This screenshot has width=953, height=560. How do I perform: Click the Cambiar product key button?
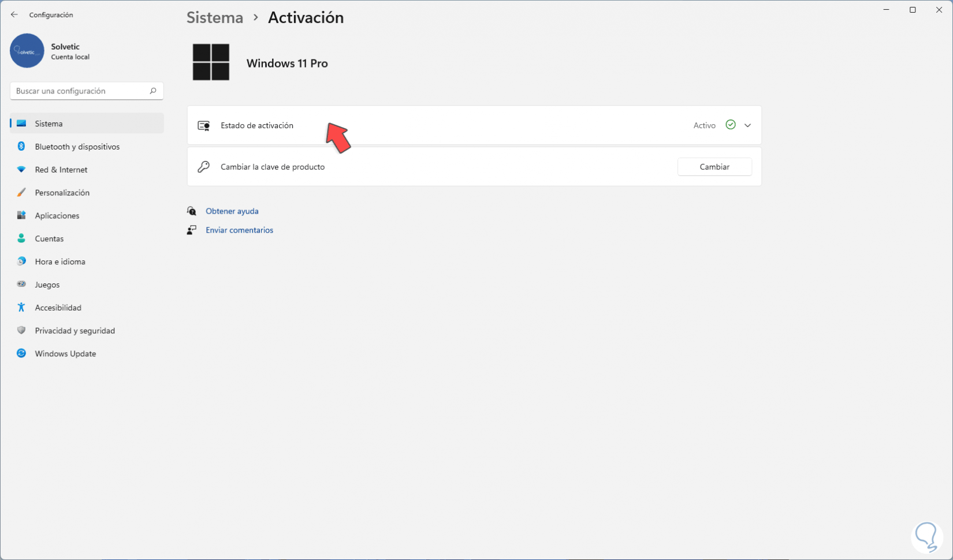point(714,167)
